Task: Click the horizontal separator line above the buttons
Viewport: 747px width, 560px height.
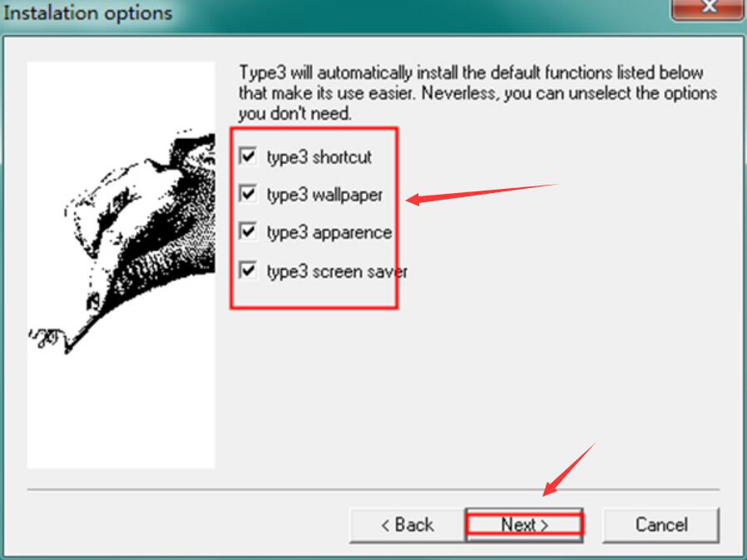Action: click(373, 489)
